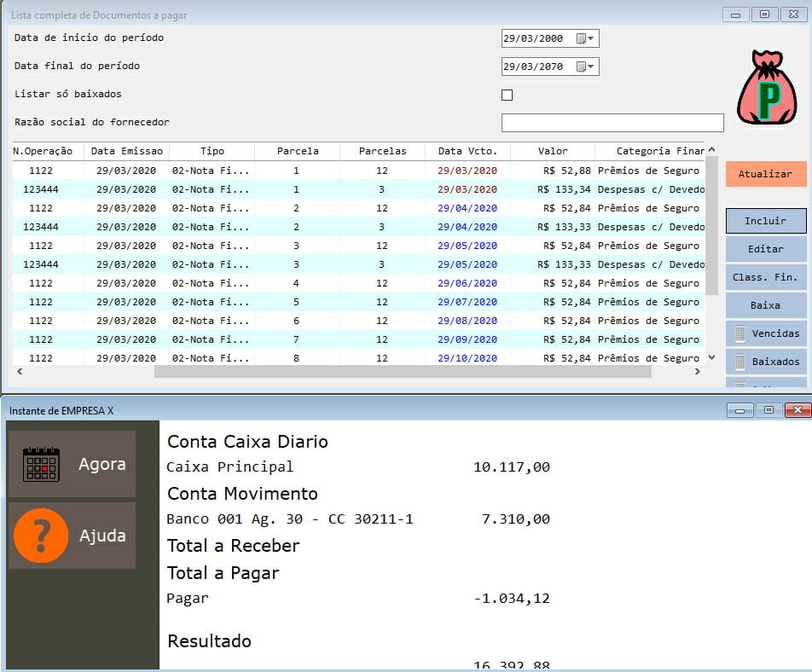812x672 pixels.
Task: Open the start date calendar dropdown
Action: coord(586,38)
